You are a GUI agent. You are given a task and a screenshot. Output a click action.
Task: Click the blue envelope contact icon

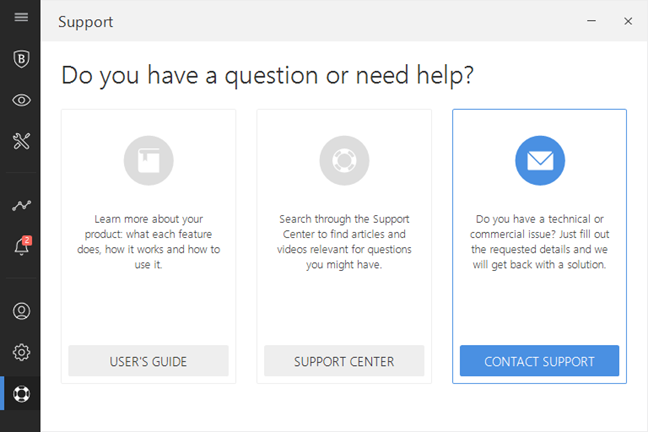(540, 160)
